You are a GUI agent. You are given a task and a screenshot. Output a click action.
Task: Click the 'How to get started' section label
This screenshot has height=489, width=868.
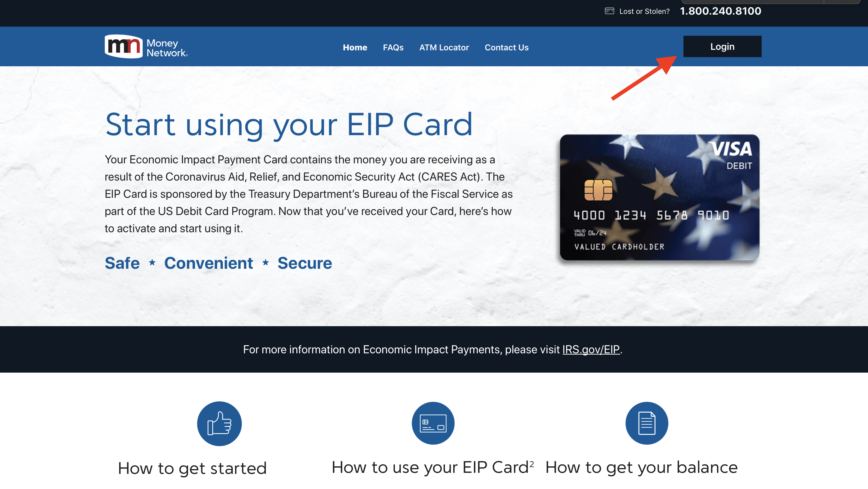tap(218, 468)
